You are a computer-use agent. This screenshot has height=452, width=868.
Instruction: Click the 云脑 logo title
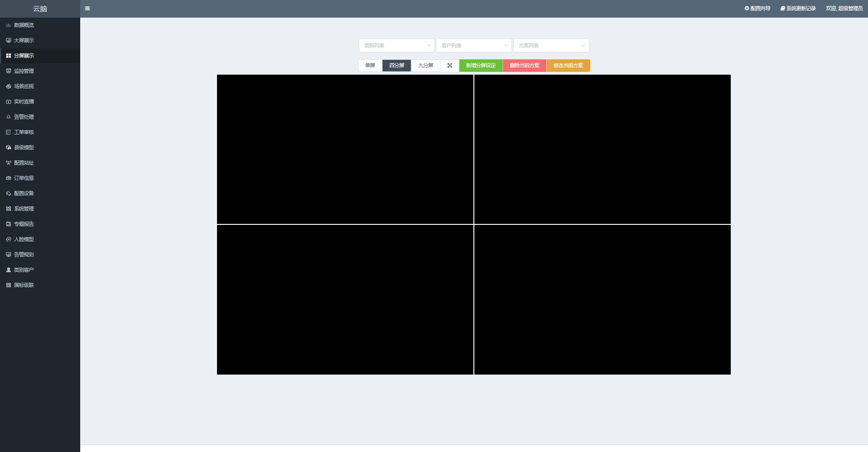[40, 9]
